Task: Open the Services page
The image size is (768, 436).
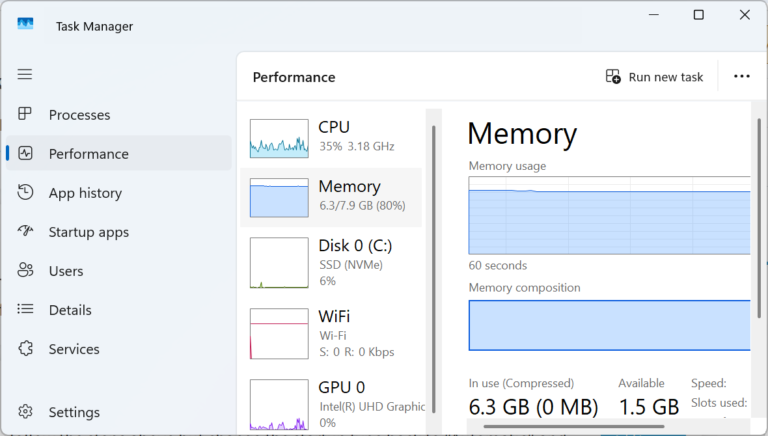Action: click(x=119, y=349)
